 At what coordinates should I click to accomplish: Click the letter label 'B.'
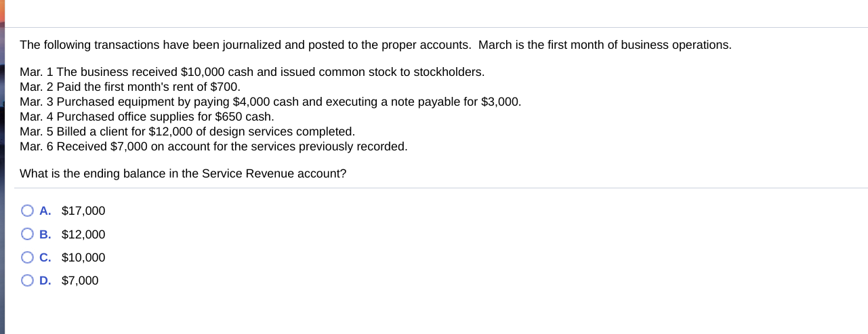pyautogui.click(x=45, y=234)
